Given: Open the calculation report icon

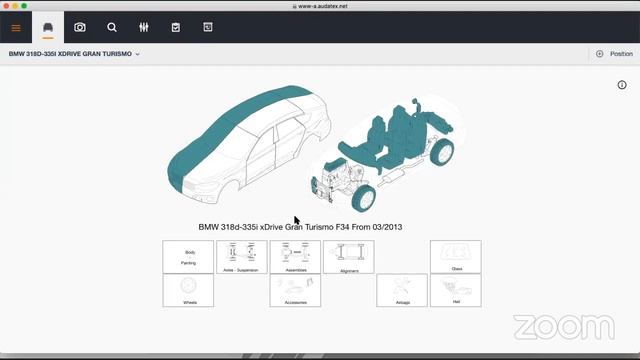Looking at the screenshot, I should (x=208, y=27).
